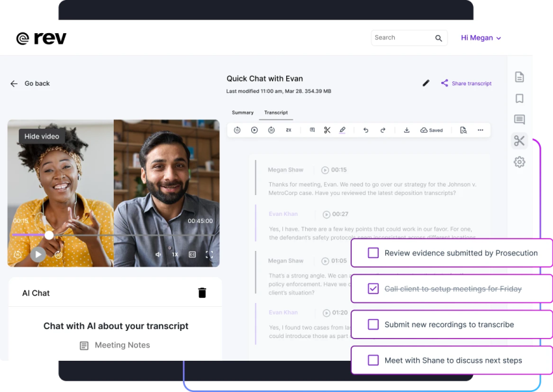Screen dimensions: 553x392
Task: Skip forward 30 seconds in transcript toolbar
Action: [271, 130]
